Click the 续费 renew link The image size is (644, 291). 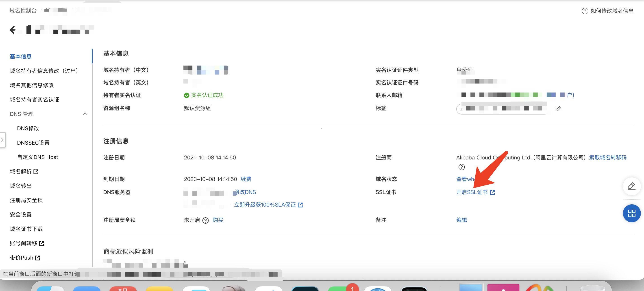(246, 179)
